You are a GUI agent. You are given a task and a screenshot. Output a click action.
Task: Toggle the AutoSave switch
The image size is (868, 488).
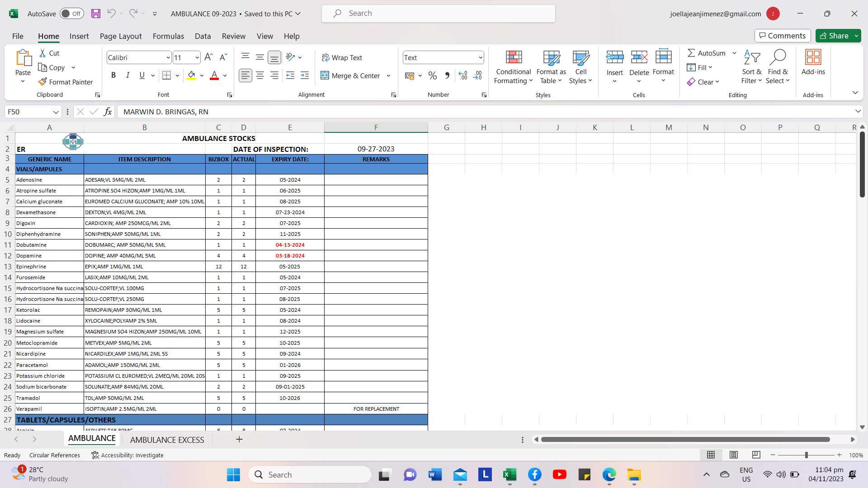[x=71, y=14]
